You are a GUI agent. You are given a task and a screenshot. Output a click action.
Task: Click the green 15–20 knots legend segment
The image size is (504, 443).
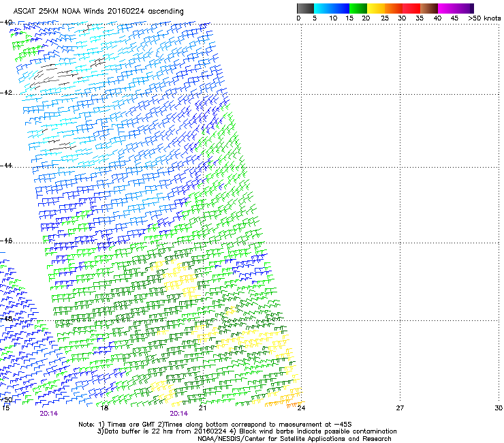coord(358,8)
